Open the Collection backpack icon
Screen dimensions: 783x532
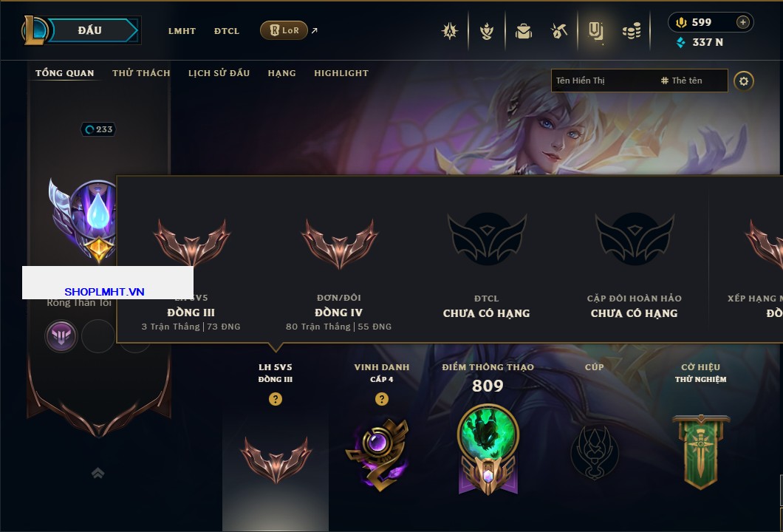[x=523, y=31]
